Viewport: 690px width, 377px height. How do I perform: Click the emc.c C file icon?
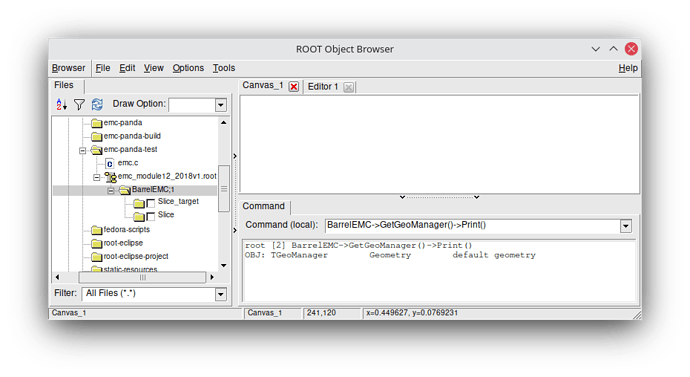pyautogui.click(x=110, y=164)
